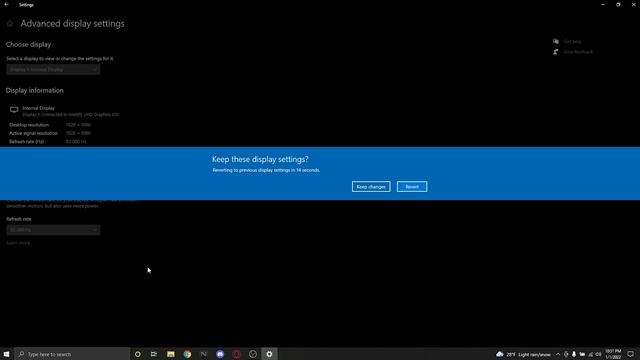Click the Settings gear in the taskbar

pos(269,354)
